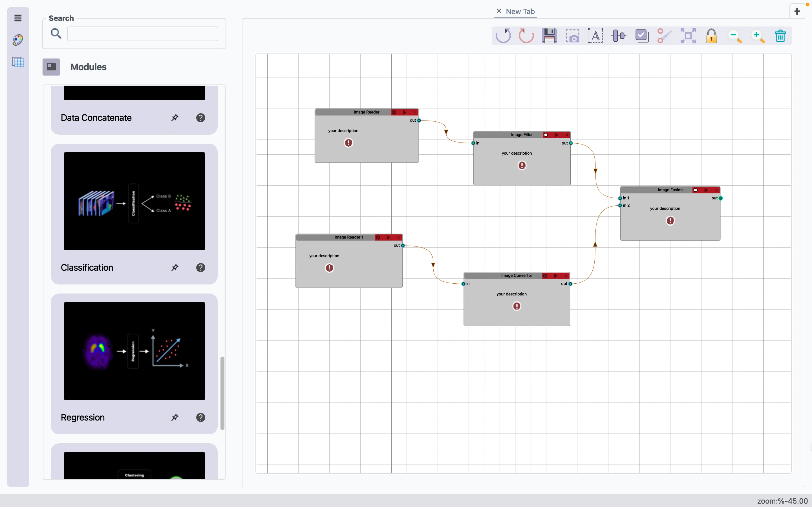Click the align nodes icon
The height and width of the screenshot is (507, 812).
[618, 36]
